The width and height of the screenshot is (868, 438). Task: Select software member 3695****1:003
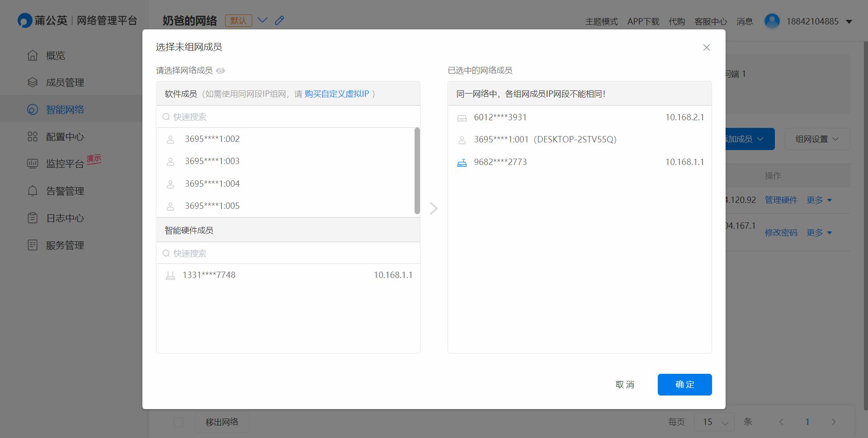(212, 161)
